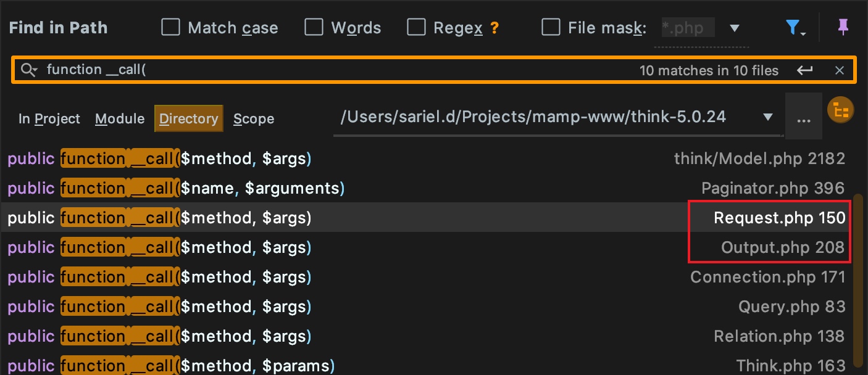Open search history via magnifier icon
Screen dimensions: 868x375
[x=29, y=70]
